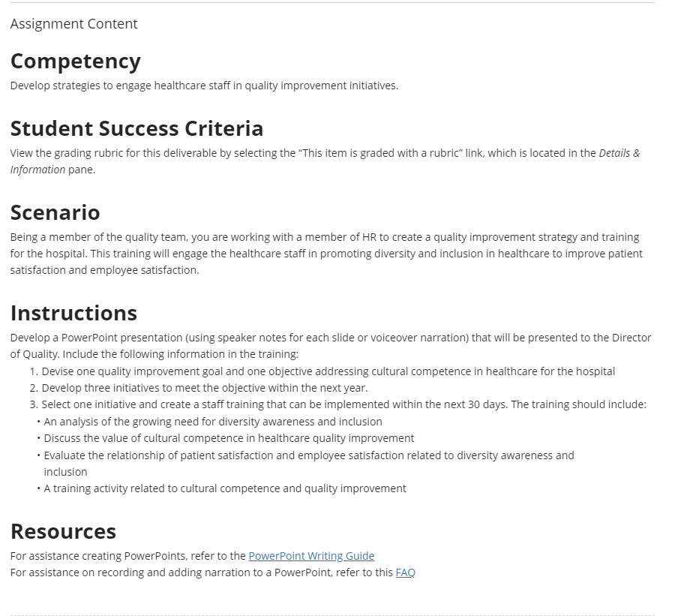
Task: Click the line about assistance creating PowerPoints
Action: pos(192,556)
